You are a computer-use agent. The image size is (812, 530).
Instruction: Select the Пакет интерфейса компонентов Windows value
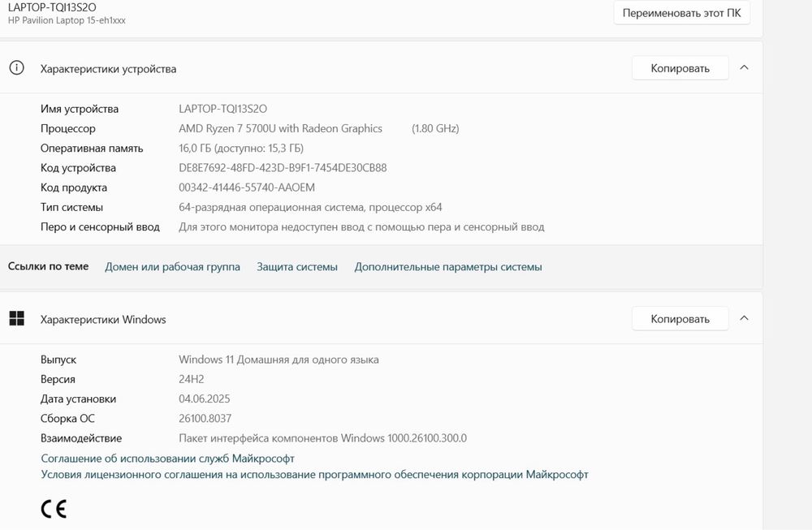tap(322, 437)
